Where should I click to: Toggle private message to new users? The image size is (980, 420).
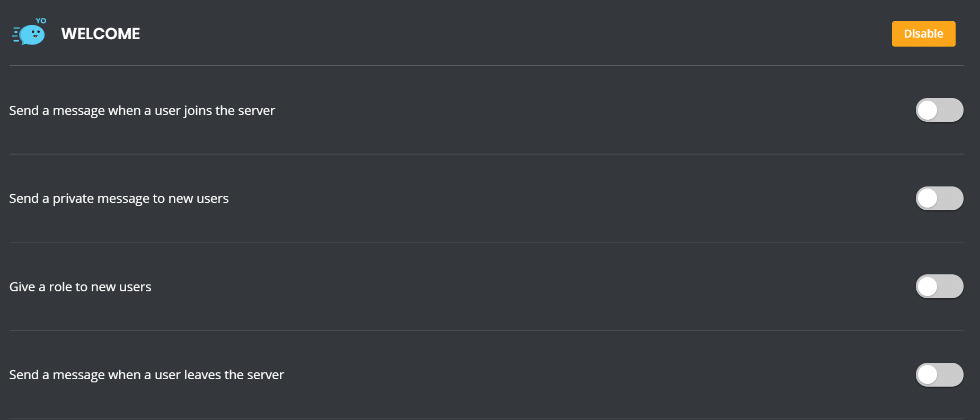point(939,199)
